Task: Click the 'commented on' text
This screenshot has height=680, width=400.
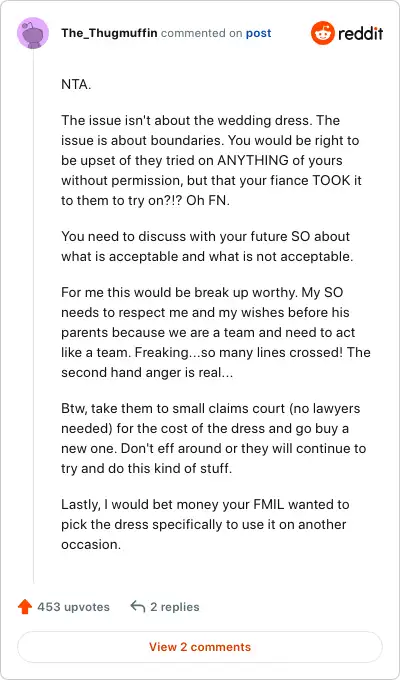Action: (x=201, y=33)
